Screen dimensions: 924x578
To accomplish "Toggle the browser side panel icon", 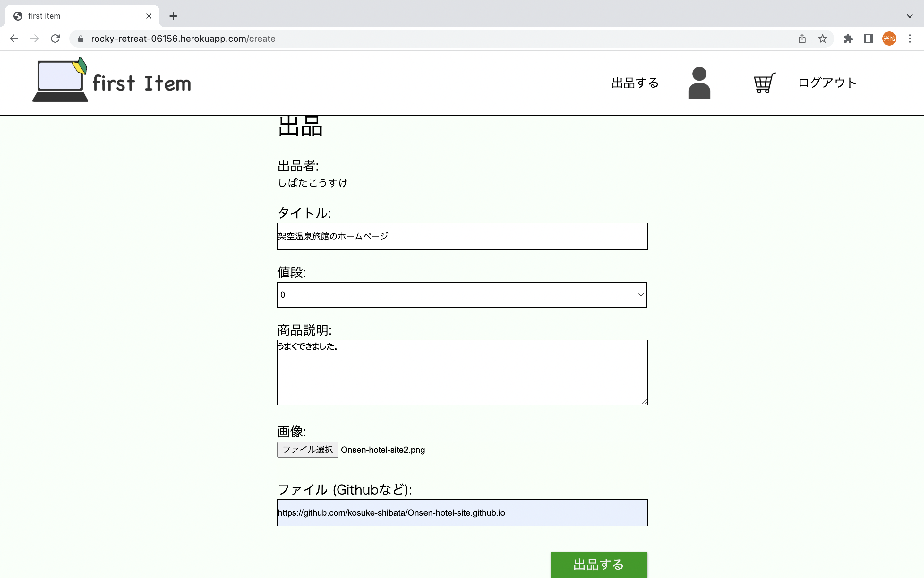I will [868, 39].
